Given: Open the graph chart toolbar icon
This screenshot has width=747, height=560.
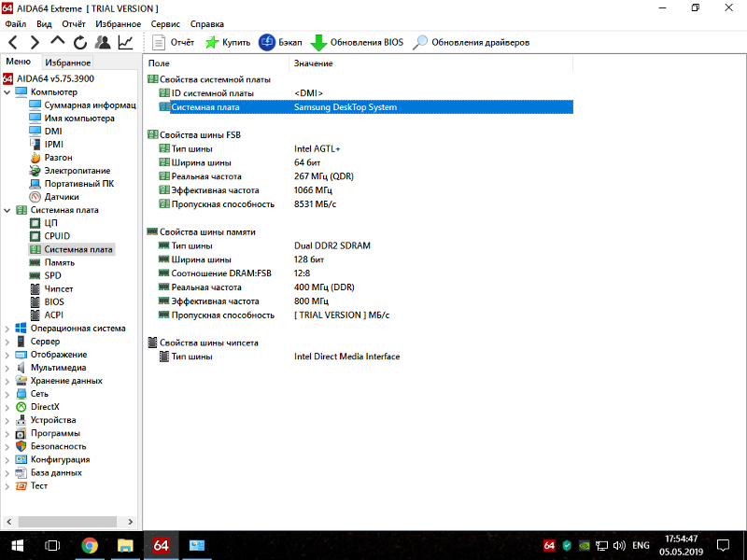Looking at the screenshot, I should pos(125,43).
